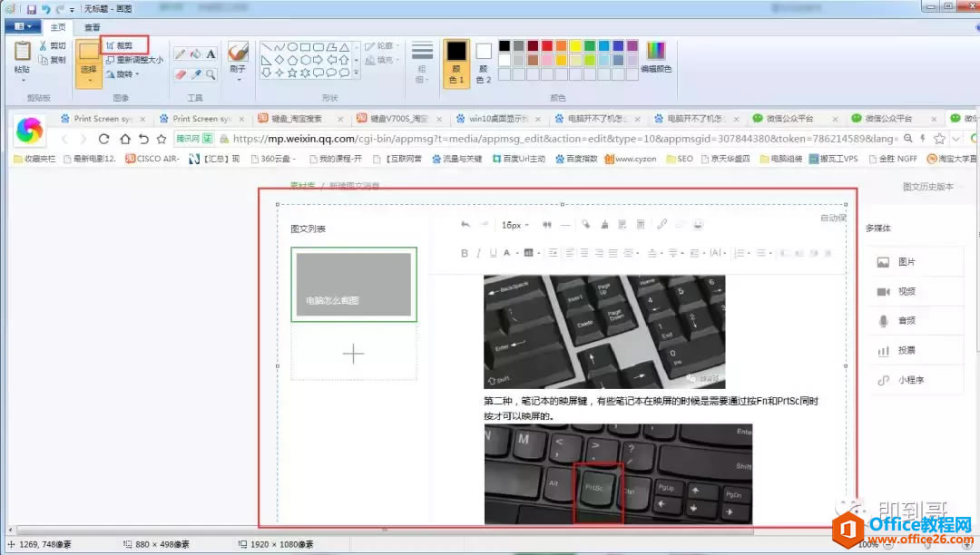Screen dimensions: 980x555
Task: Choose the red palette swatch
Action: 547,45
